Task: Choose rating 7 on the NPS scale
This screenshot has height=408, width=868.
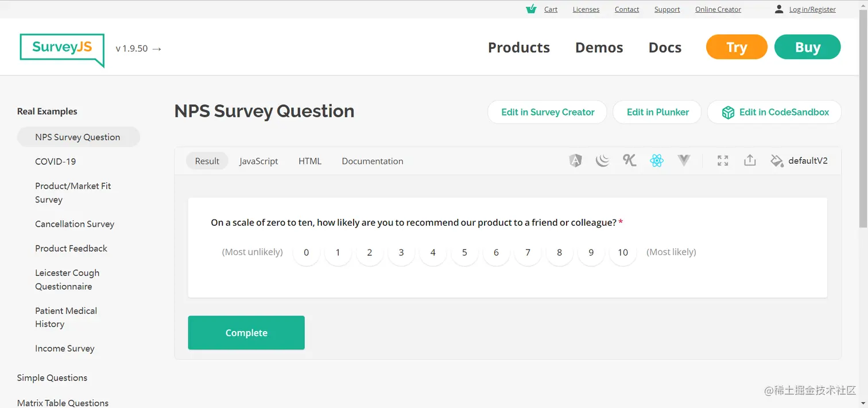Action: [528, 252]
